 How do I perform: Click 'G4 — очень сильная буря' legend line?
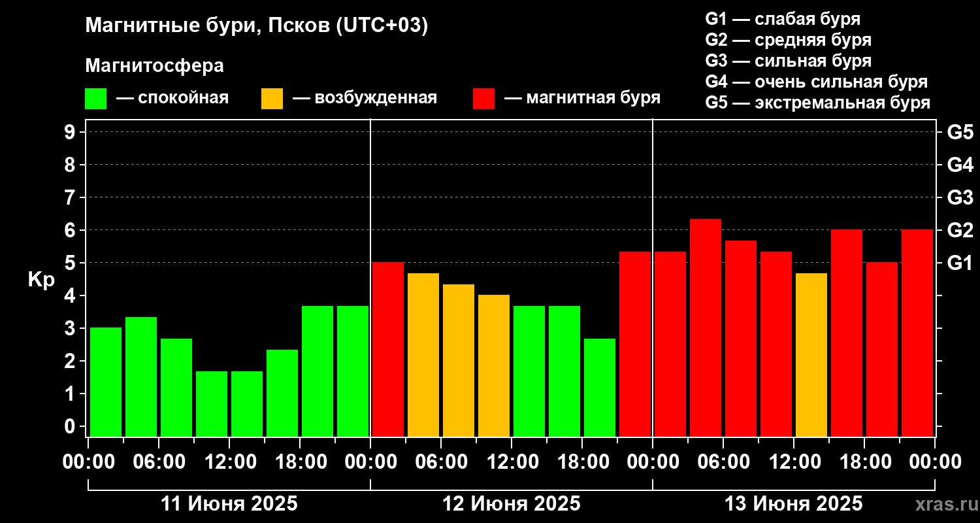tap(816, 82)
